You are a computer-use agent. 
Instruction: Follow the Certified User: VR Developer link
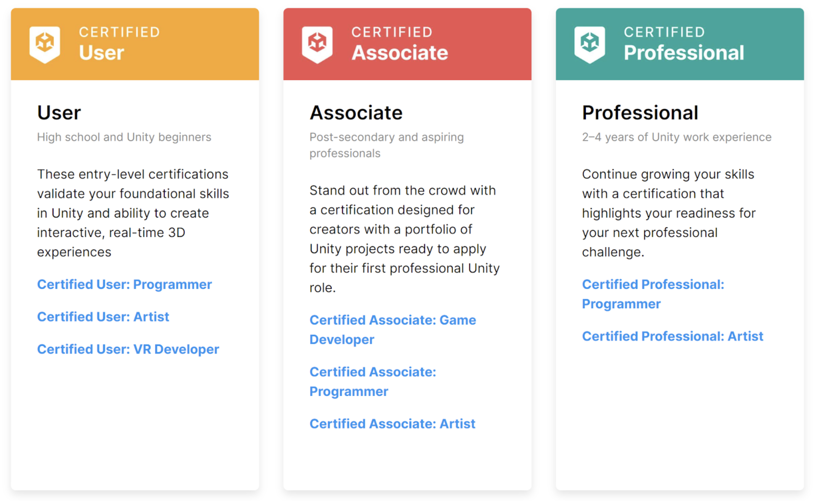(x=128, y=349)
